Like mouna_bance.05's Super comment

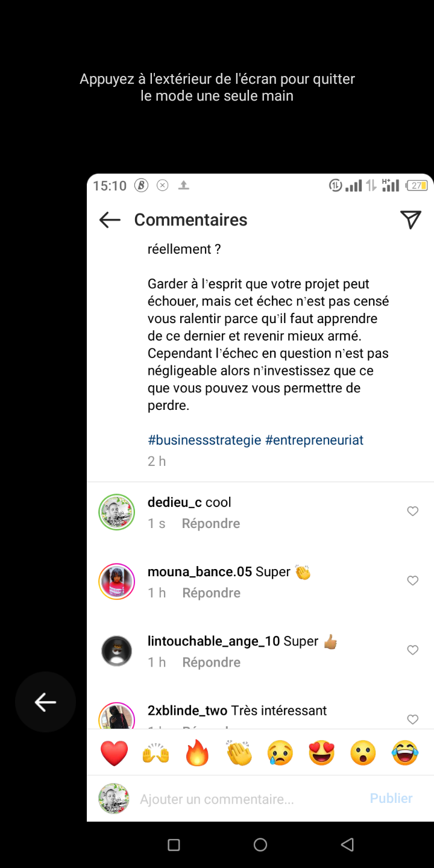[412, 581]
